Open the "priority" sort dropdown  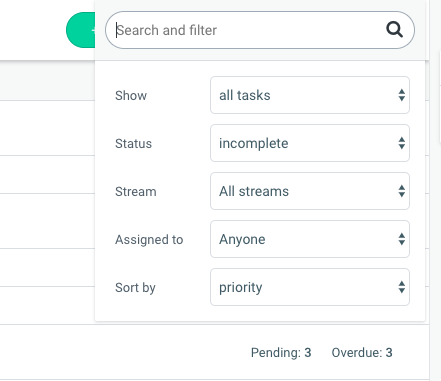pos(310,287)
